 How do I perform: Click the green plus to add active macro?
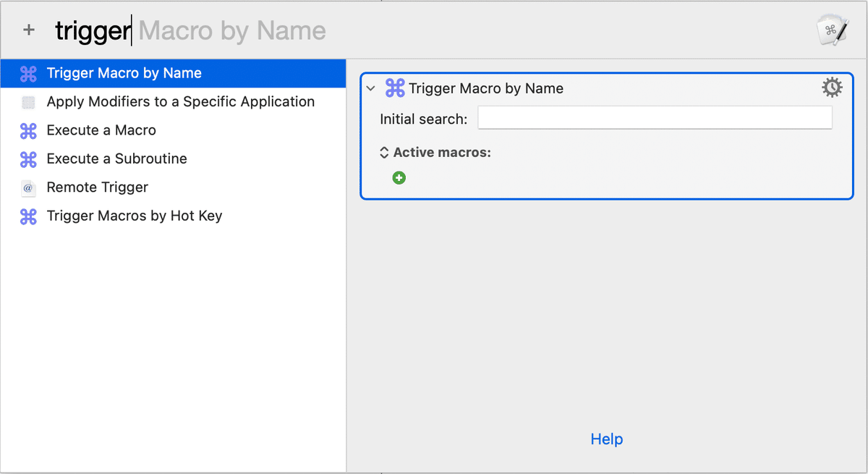point(399,177)
